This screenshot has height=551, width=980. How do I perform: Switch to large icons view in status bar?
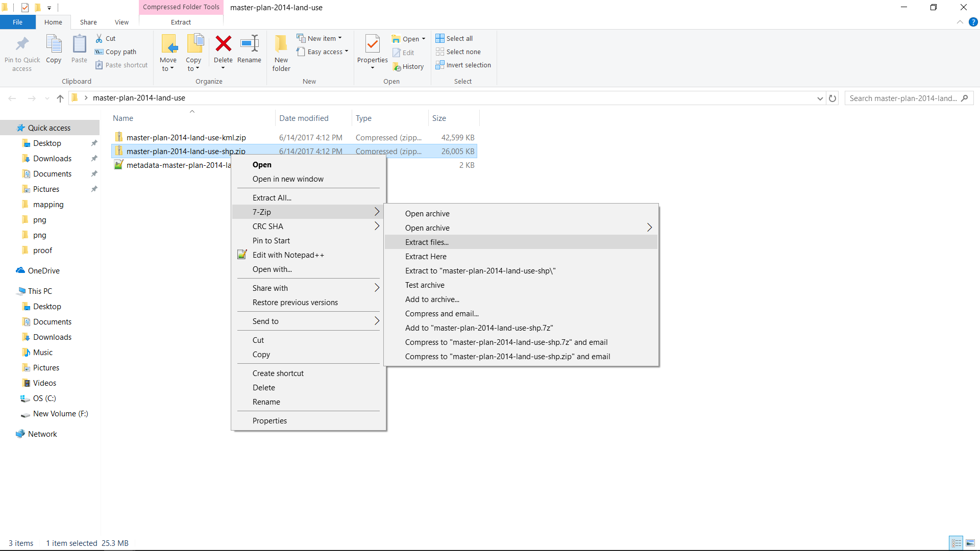click(970, 543)
